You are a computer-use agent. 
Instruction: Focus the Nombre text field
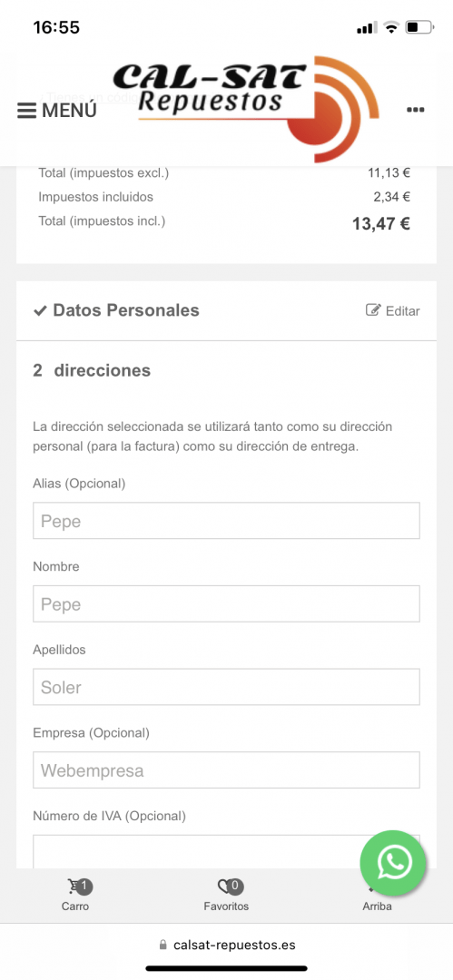click(x=227, y=603)
